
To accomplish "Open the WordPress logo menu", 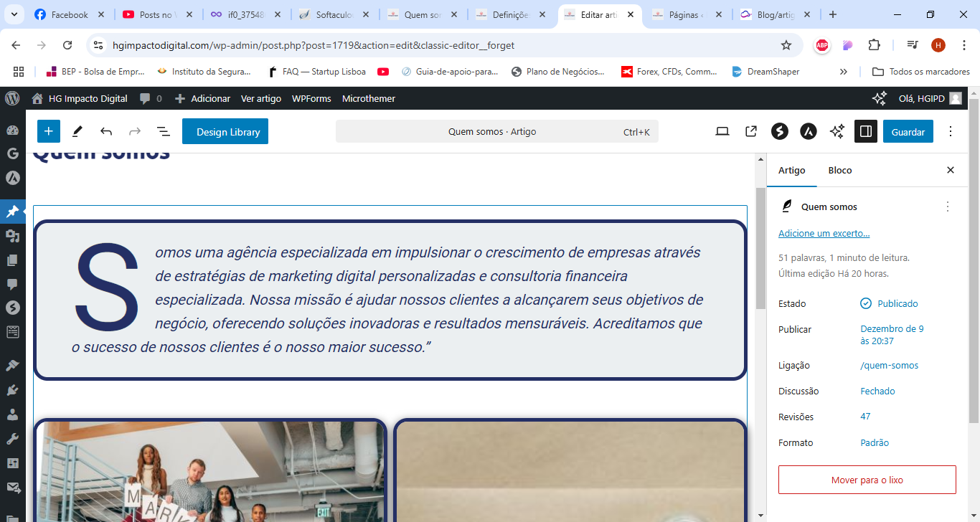I will tap(12, 98).
